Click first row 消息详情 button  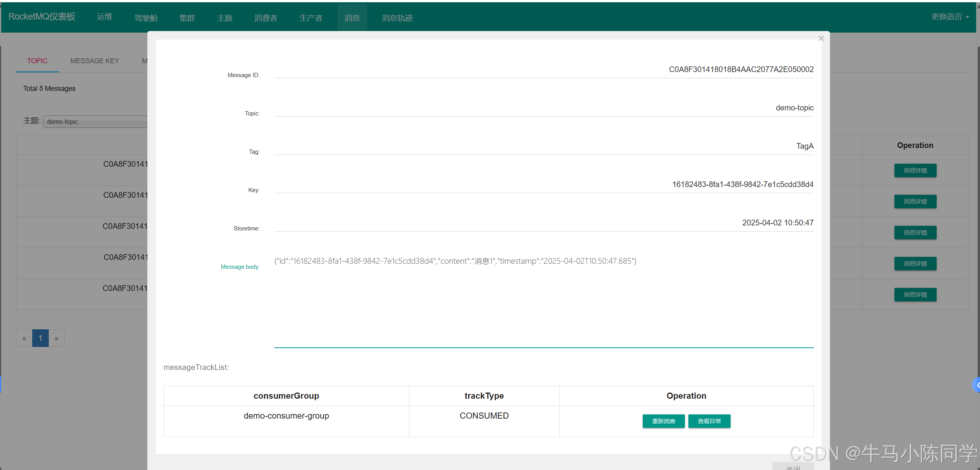[915, 171]
